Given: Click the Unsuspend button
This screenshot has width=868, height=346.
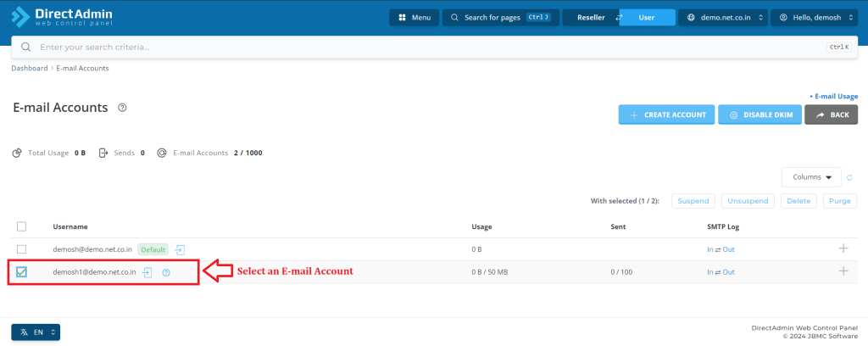Looking at the screenshot, I should coord(748,201).
